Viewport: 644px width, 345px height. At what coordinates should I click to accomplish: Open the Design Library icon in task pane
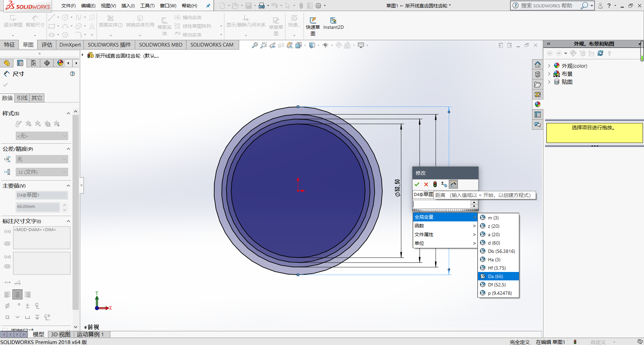click(x=538, y=74)
